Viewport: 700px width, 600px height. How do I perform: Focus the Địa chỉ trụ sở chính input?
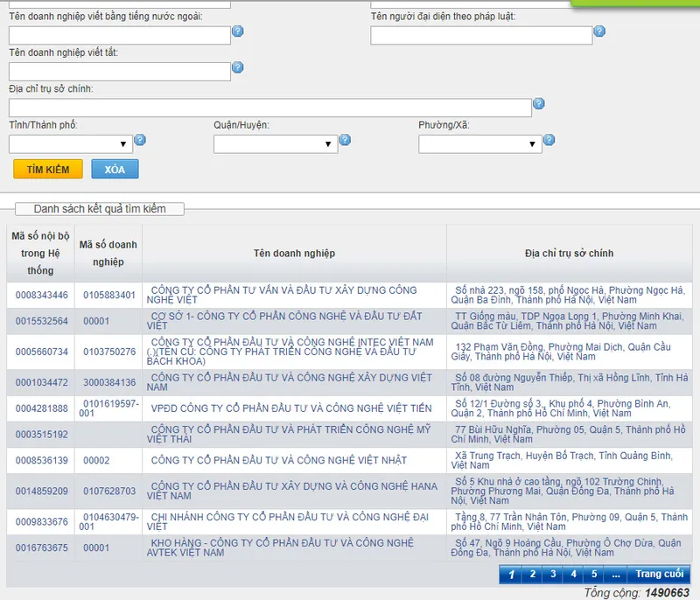(270, 108)
